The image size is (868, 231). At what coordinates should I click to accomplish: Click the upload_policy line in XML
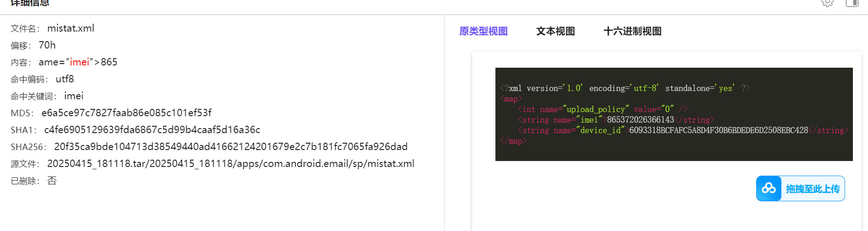[x=603, y=109]
